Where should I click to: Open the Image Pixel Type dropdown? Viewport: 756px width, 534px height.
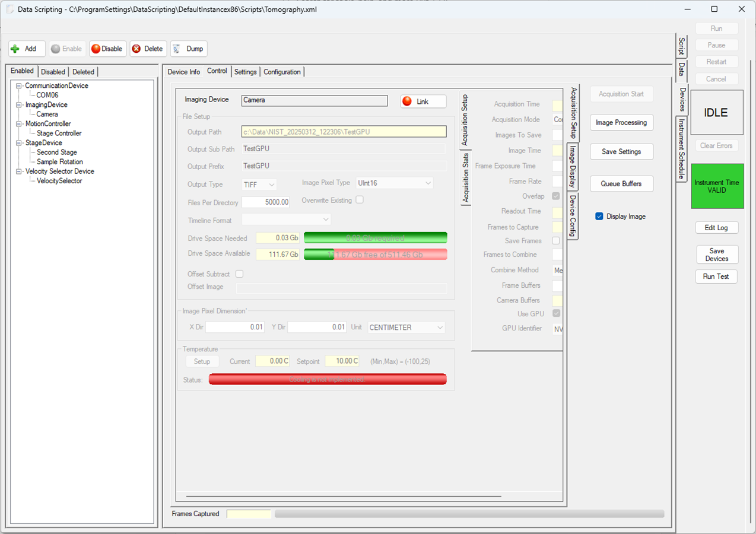(394, 183)
